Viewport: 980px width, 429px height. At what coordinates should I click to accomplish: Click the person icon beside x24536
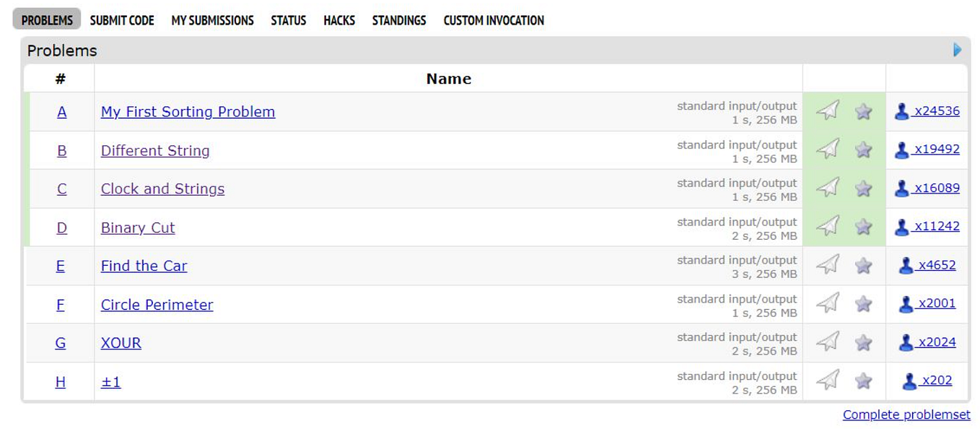pos(901,111)
